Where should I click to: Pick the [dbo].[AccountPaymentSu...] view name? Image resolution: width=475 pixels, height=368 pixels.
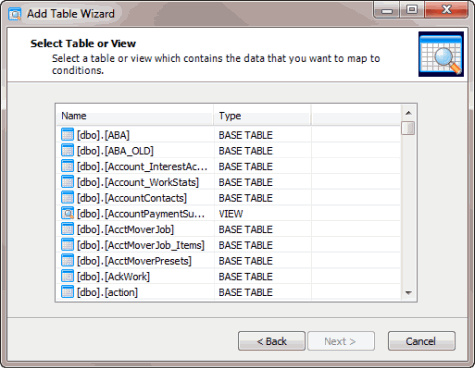coord(141,214)
